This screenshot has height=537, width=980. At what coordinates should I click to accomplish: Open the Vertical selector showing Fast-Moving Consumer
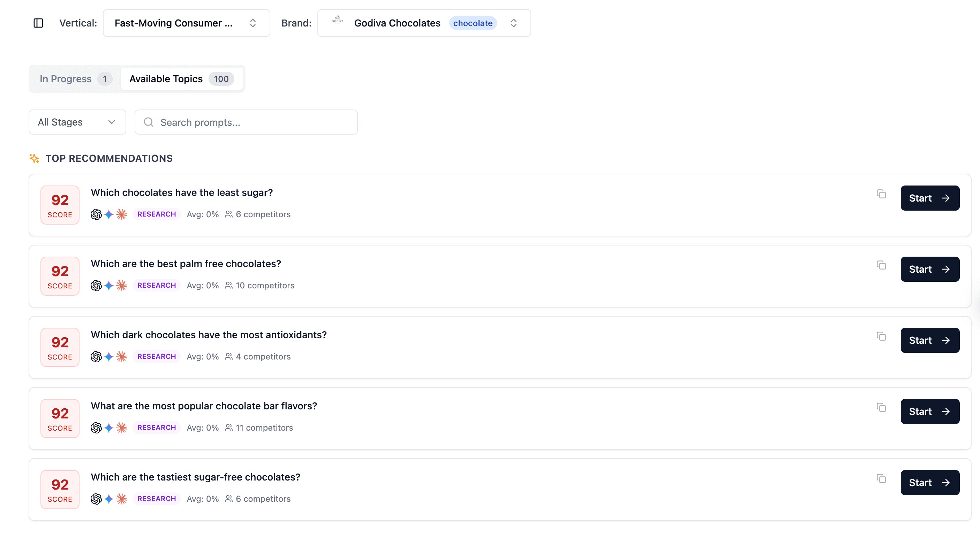pos(186,23)
